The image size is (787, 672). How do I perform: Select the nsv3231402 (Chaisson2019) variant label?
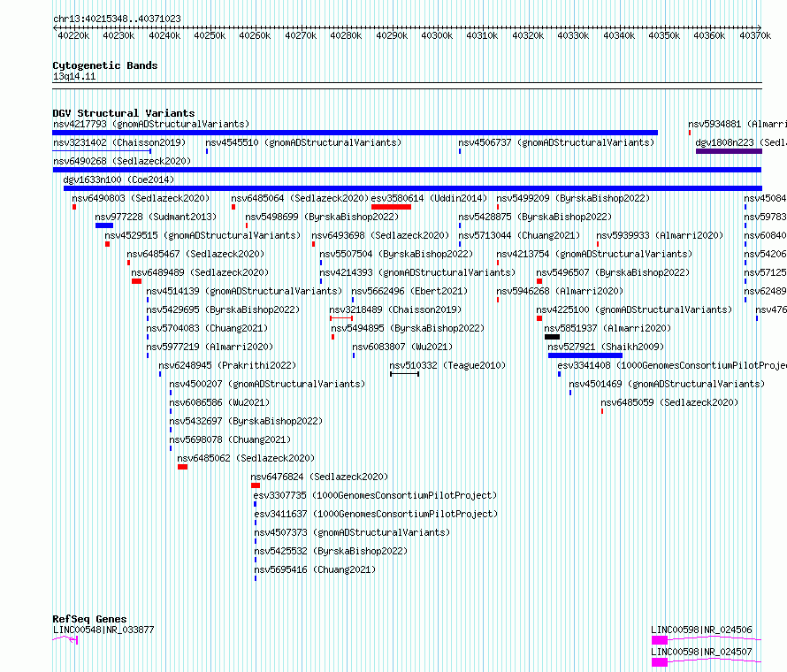(x=119, y=142)
